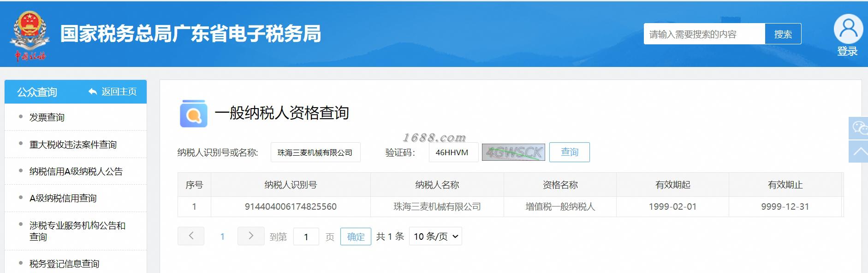
Task: Click the 查询 query button
Action: 570,152
